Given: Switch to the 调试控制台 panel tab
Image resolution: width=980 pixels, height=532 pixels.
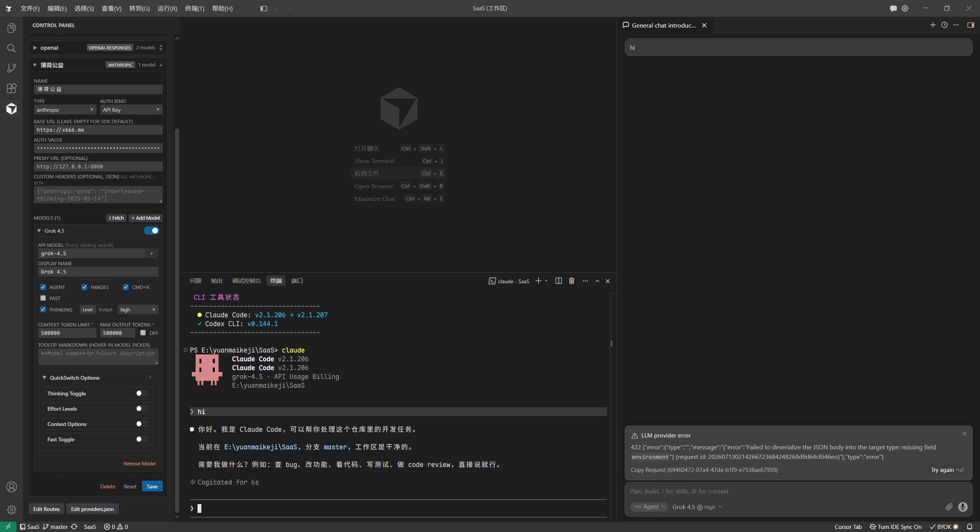Looking at the screenshot, I should coord(247,281).
